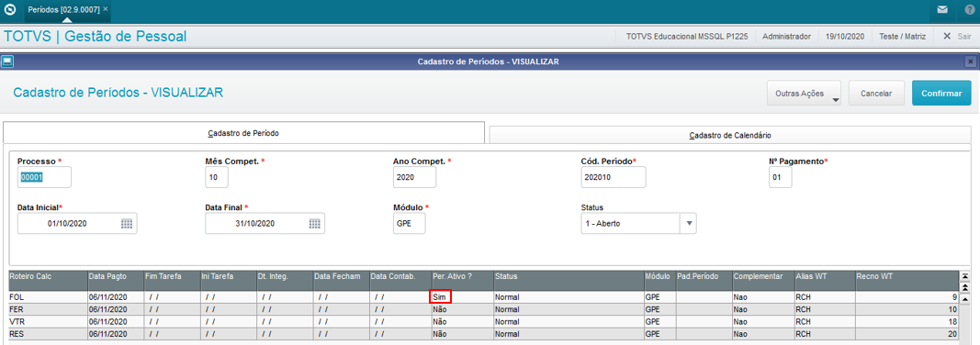Click the Cód. Período field
This screenshot has width=980, height=345.
[614, 177]
